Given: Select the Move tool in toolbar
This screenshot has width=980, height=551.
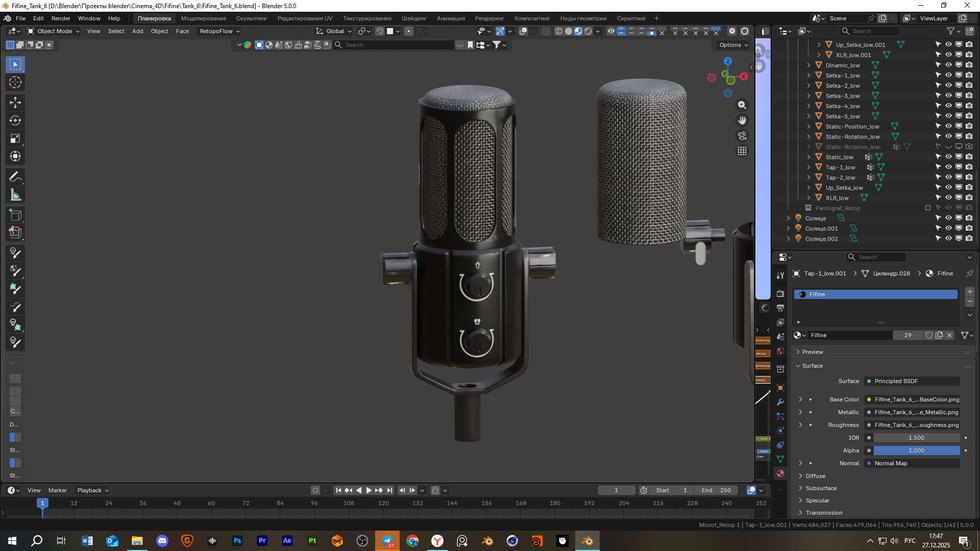Looking at the screenshot, I should click(15, 103).
